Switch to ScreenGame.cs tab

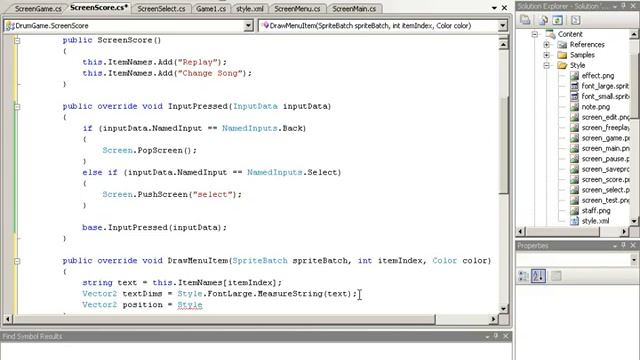coord(38,9)
